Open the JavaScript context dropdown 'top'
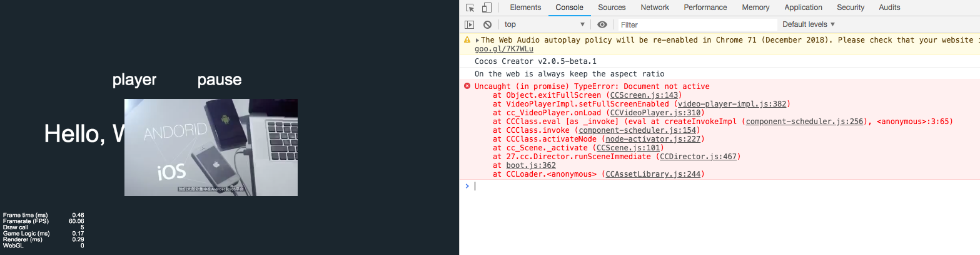980x255 pixels. [545, 24]
